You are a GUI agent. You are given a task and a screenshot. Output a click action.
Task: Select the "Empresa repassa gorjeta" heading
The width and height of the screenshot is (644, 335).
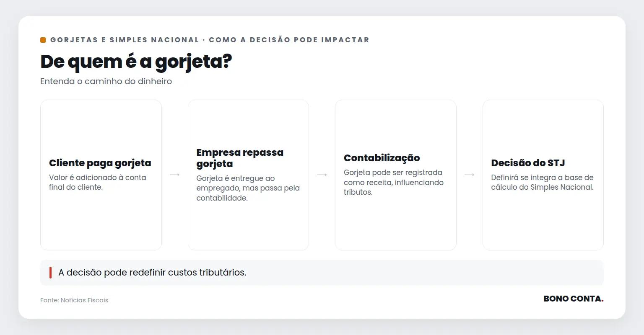click(x=240, y=158)
